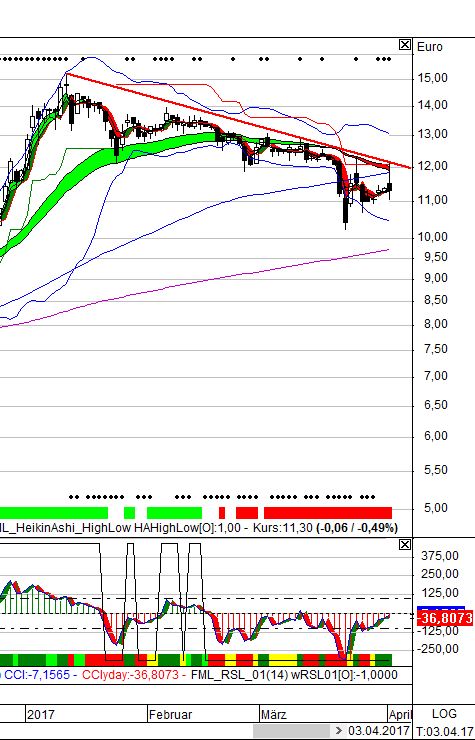Image resolution: width=475 pixels, height=740 pixels.
Task: Close the main price chart panel
Action: [405, 45]
